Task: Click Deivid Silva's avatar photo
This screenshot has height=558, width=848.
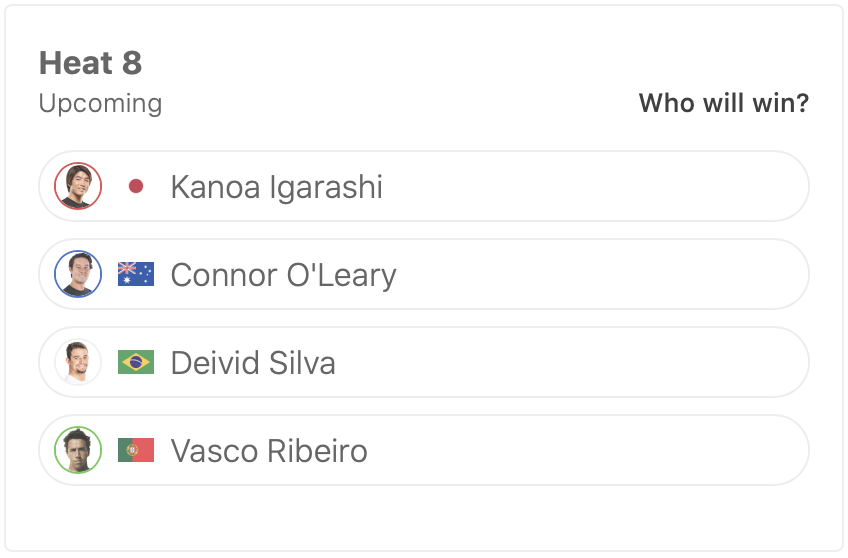Action: pos(78,362)
